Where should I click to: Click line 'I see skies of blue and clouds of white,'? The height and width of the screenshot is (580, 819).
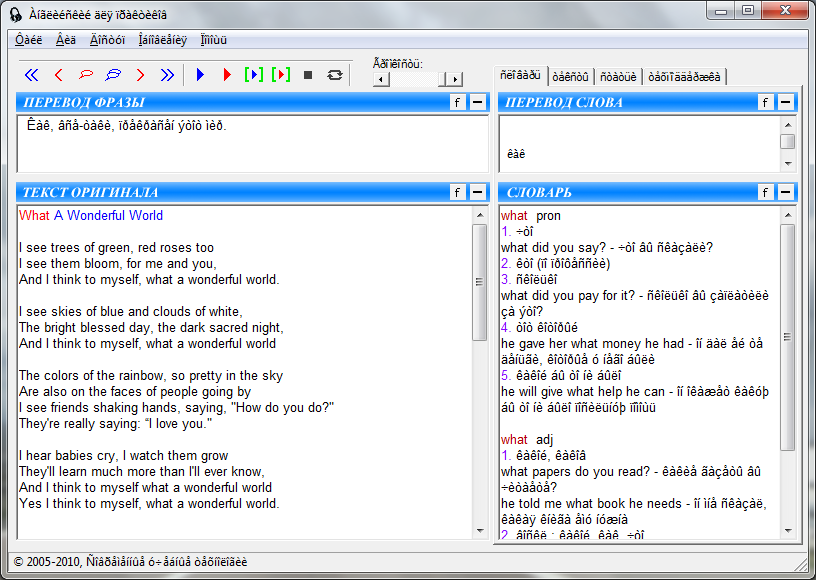coord(131,312)
